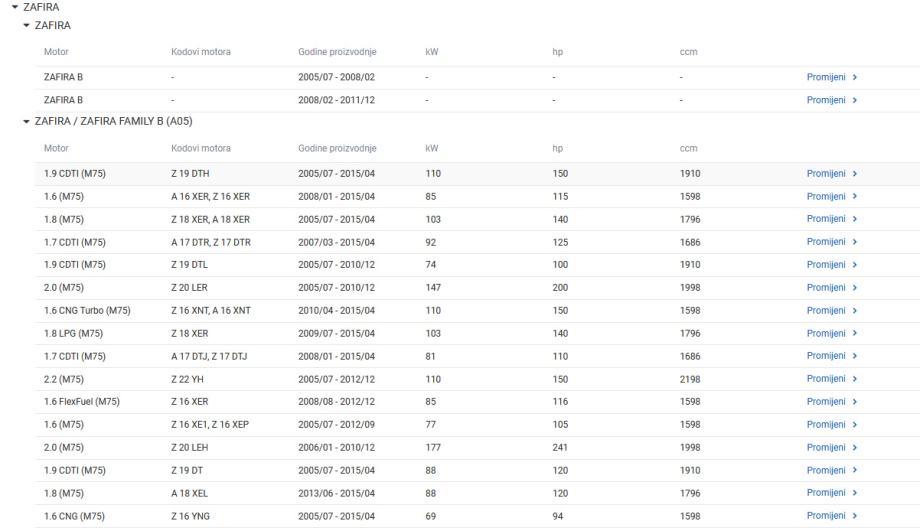Viewport: 920px width, 531px height.
Task: Click Promijeni for the Z 20 LER engine
Action: coord(826,288)
